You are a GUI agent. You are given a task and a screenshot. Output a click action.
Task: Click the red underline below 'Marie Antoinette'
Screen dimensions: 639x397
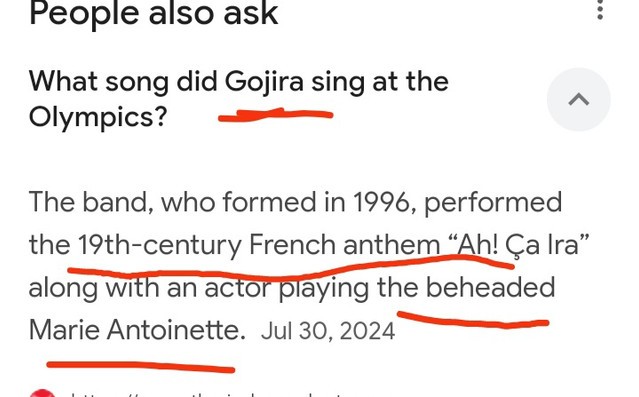[141, 366]
